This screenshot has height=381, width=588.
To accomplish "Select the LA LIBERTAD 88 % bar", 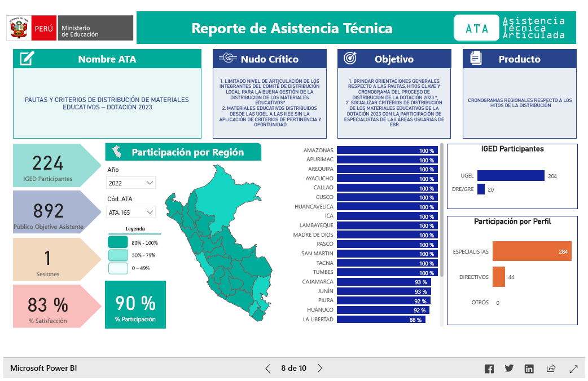I will pos(381,320).
